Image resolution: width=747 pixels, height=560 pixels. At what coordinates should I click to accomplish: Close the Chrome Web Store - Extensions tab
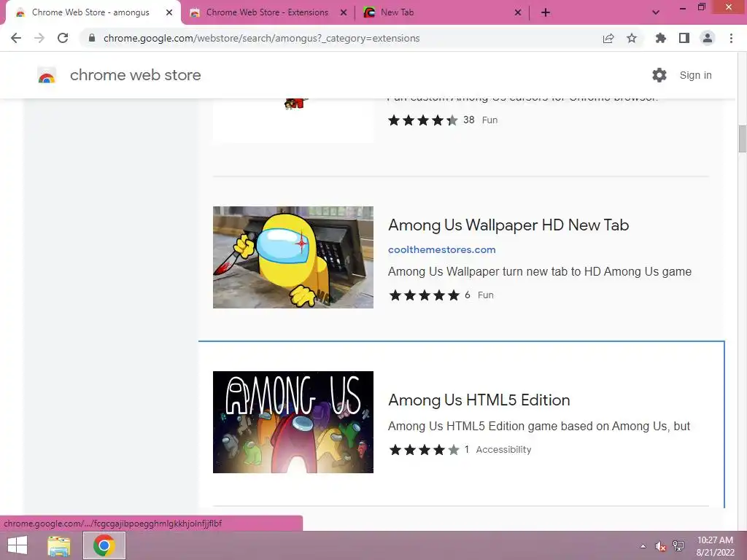coord(344,12)
